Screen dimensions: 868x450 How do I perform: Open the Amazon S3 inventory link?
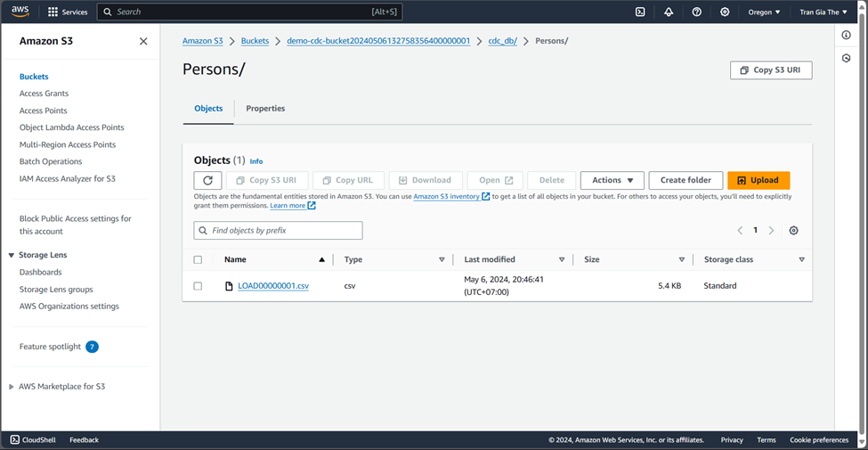tap(446, 197)
